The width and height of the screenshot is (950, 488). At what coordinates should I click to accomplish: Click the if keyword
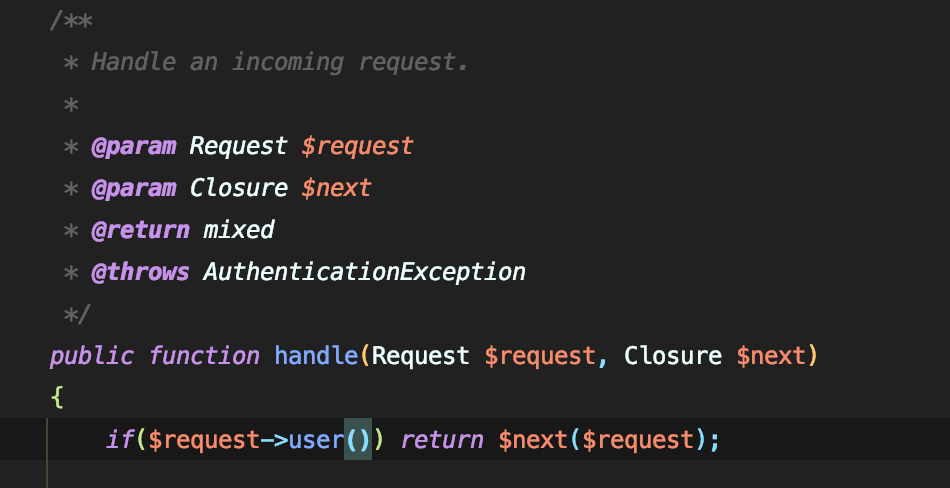[119, 440]
